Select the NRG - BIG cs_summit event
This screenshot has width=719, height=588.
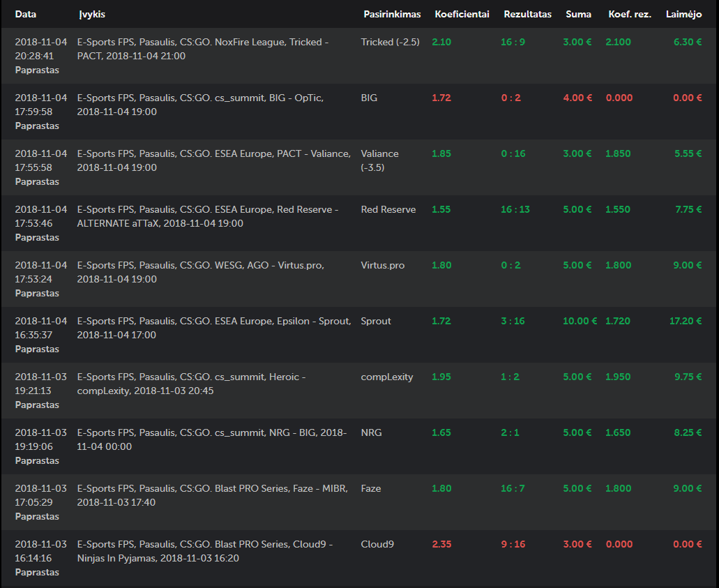[212, 439]
